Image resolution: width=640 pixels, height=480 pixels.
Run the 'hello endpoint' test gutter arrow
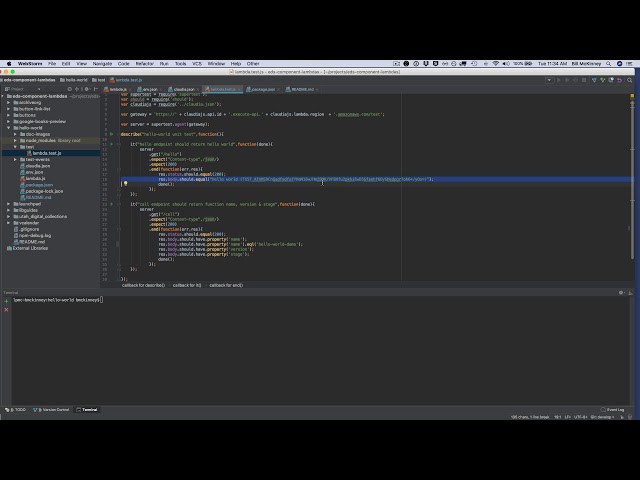(x=111, y=144)
